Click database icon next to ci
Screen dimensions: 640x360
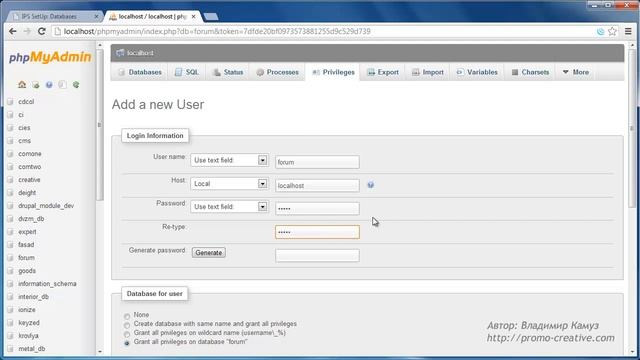(11, 115)
